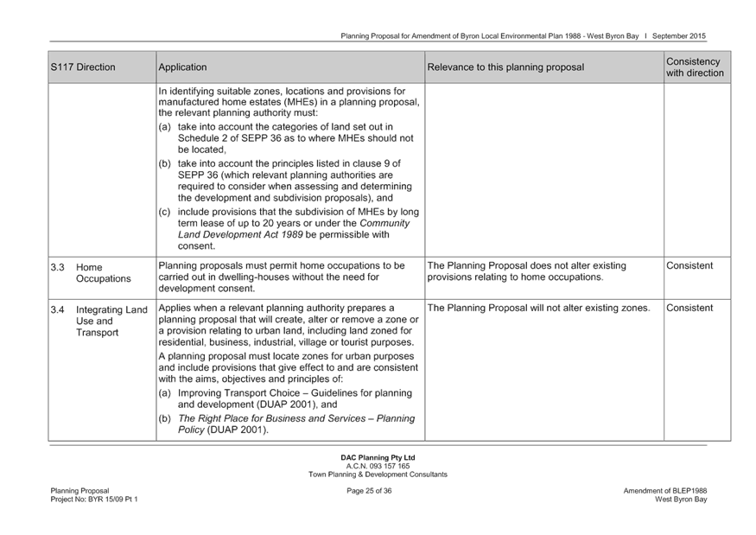This screenshot has width=756, height=535.
Task: Click item (a) about Schedule 2 of SEPP 36
Action: (x=286, y=138)
